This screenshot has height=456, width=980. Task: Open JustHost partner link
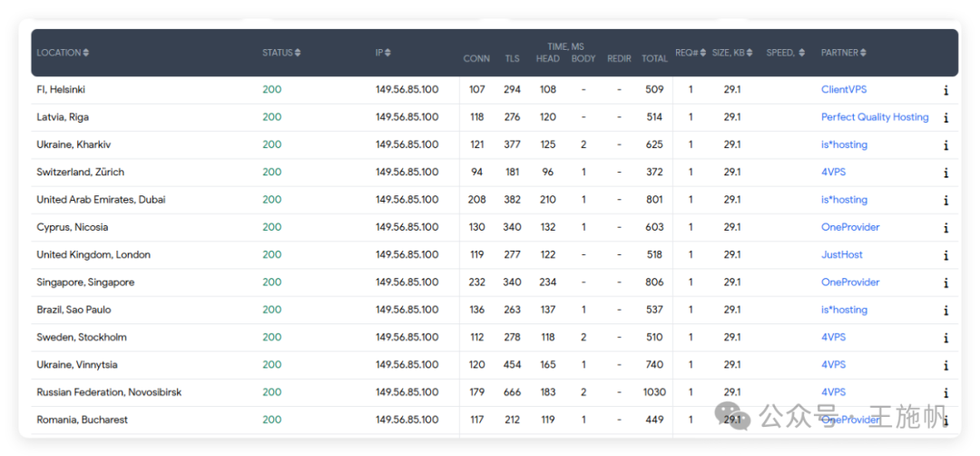click(x=842, y=254)
